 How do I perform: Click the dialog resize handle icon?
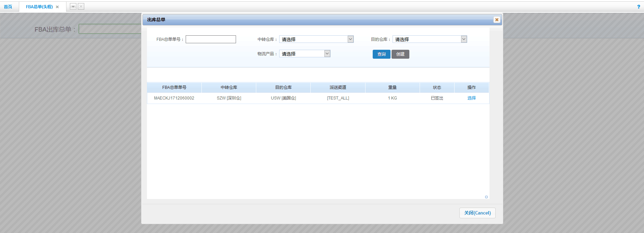click(x=486, y=197)
